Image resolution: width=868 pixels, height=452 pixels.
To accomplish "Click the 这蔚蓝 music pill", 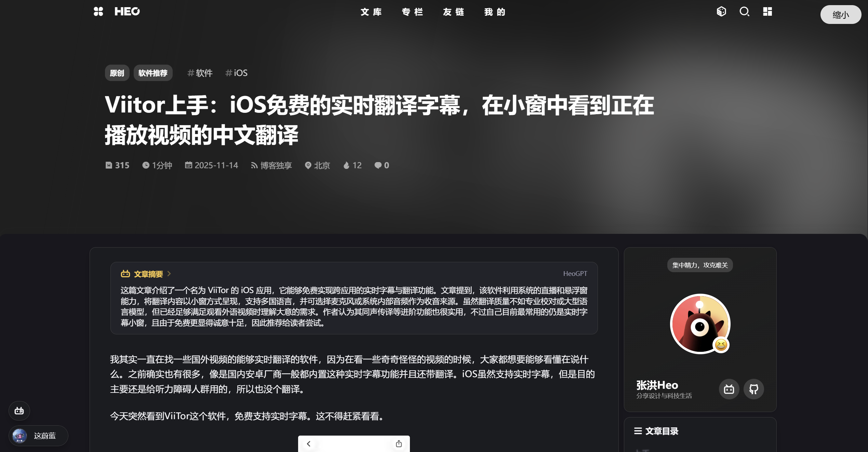I will pyautogui.click(x=38, y=436).
